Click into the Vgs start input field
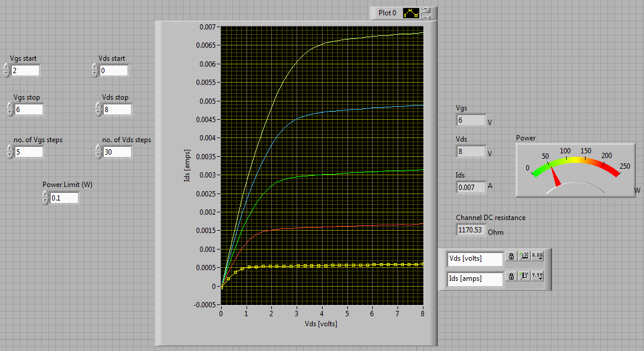Screen dimensions: 644x351 point(25,70)
